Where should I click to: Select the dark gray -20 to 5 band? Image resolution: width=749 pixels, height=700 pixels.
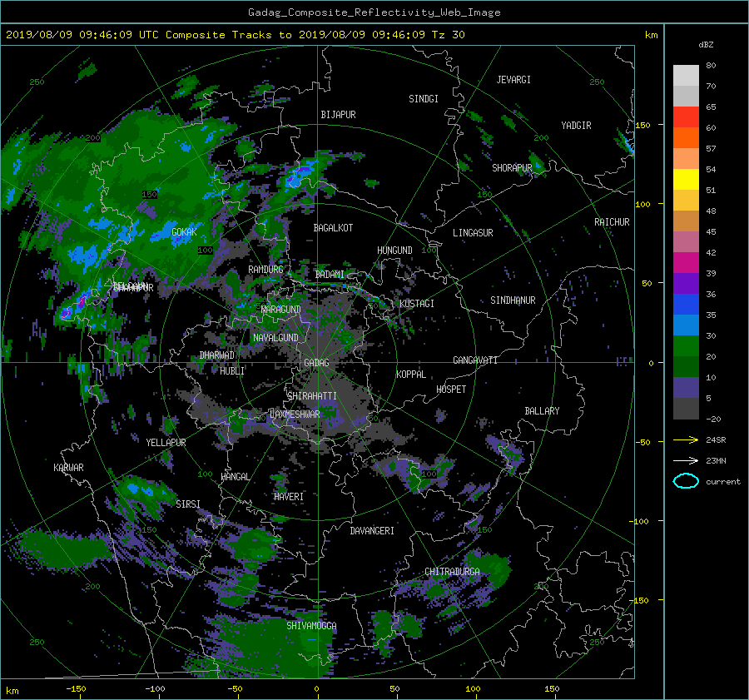(x=686, y=409)
